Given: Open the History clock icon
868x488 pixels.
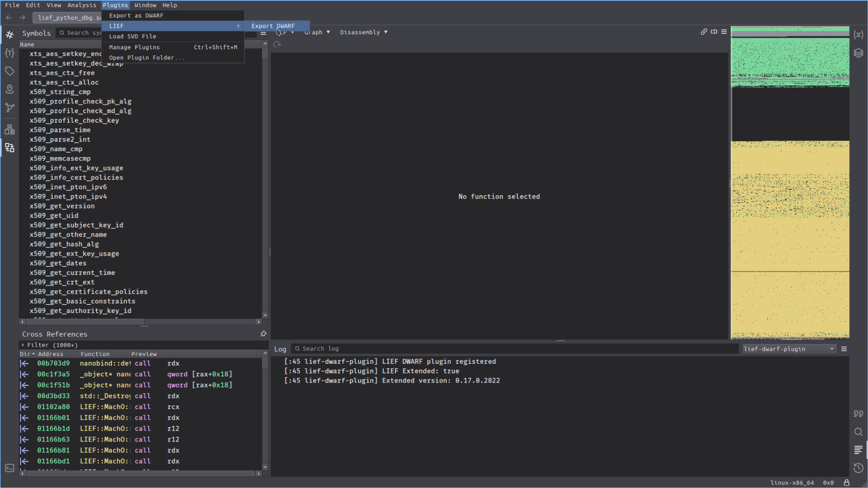Looking at the screenshot, I should tap(858, 468).
